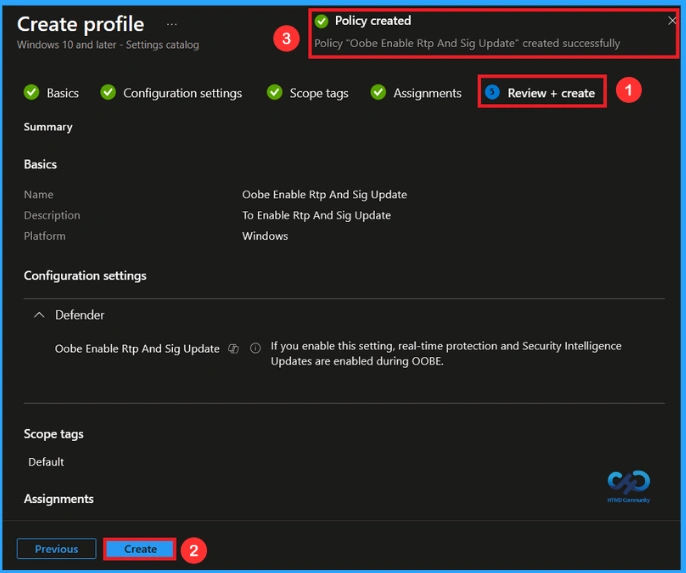Go to the Scope tags step
Screen dimensions: 686x573
[x=319, y=93]
